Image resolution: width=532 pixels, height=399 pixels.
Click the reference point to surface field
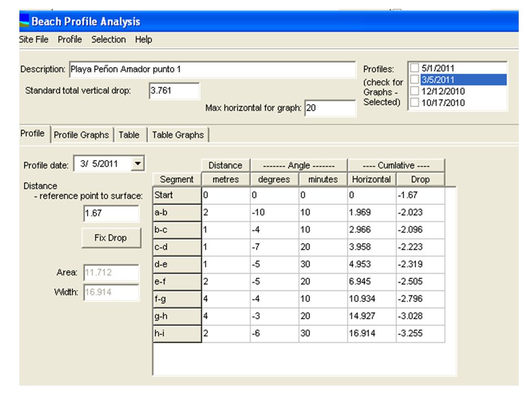111,213
